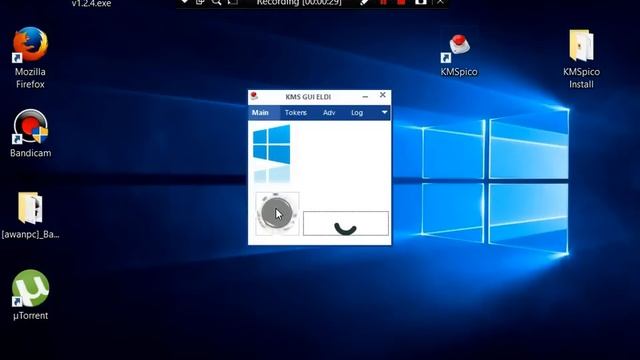
Task: Close the KMS GUI ELDI window
Action: (382, 95)
